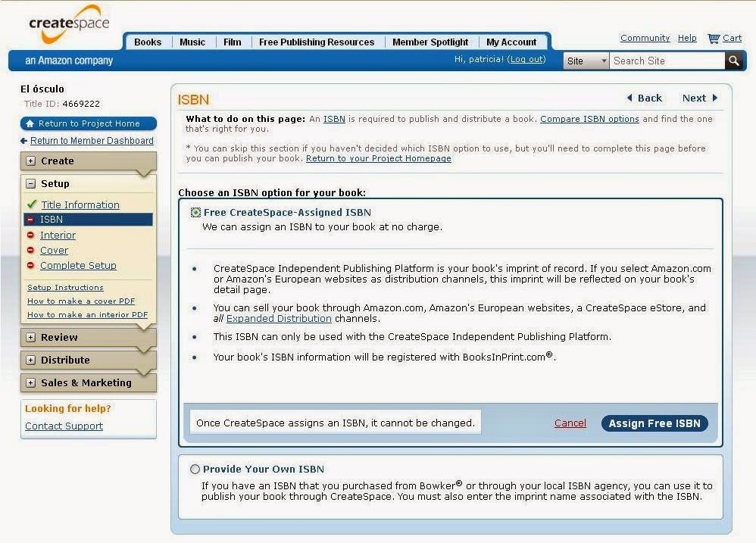The image size is (756, 543).
Task: Open the Complete Setup step
Action: pyautogui.click(x=78, y=266)
